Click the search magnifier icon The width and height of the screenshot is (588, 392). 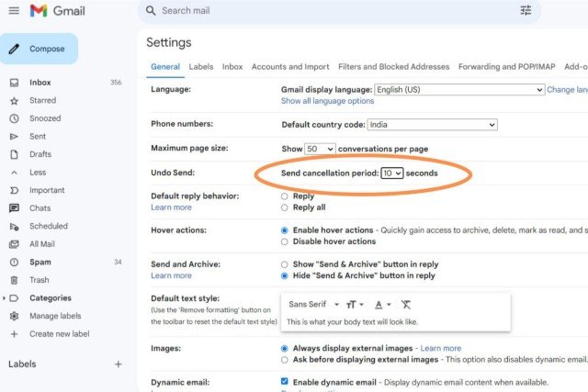click(151, 10)
